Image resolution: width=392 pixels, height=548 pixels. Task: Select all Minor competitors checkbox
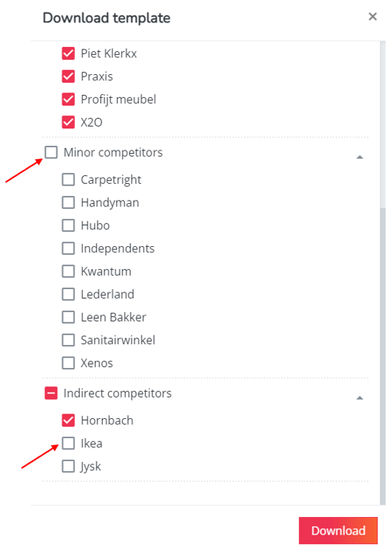[51, 152]
